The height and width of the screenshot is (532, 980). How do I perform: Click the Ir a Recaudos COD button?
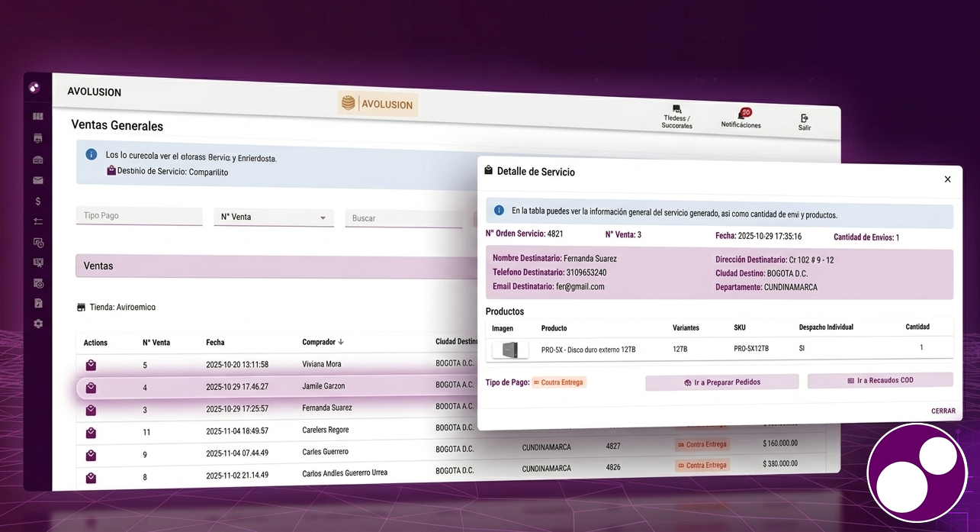[x=879, y=380]
